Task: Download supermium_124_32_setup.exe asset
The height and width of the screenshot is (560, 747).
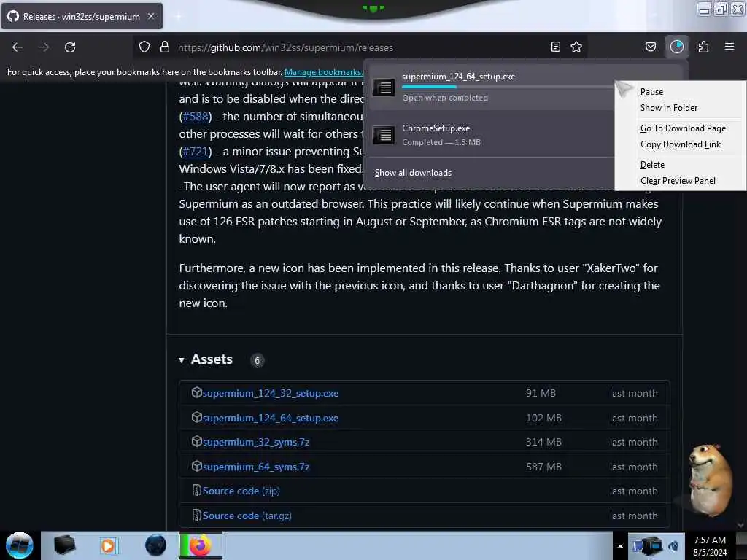Action: click(271, 393)
